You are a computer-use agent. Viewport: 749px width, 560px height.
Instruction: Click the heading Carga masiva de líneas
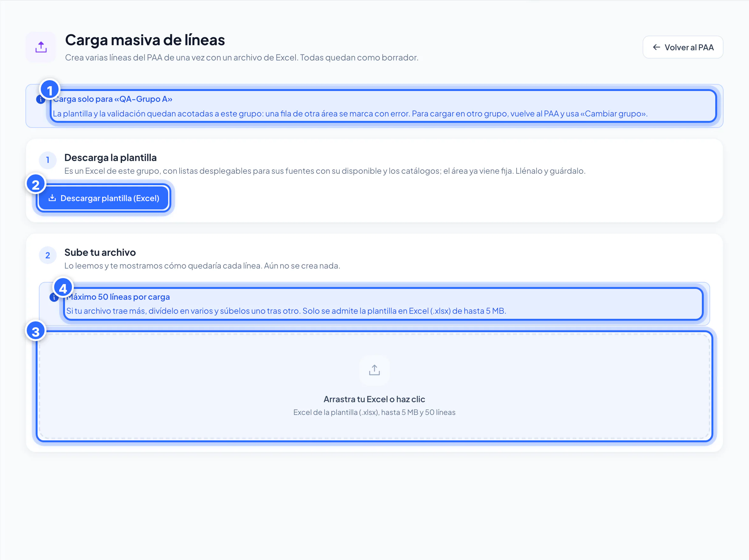click(x=145, y=40)
